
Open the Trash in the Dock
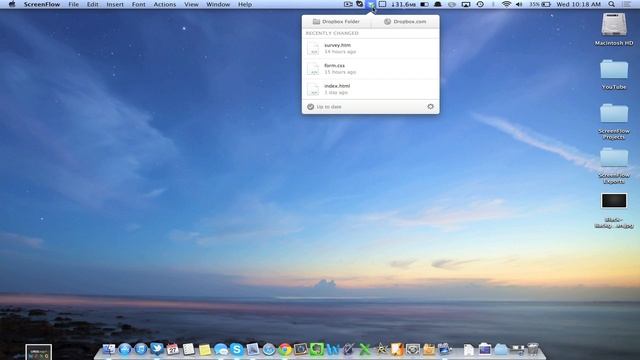point(533,349)
